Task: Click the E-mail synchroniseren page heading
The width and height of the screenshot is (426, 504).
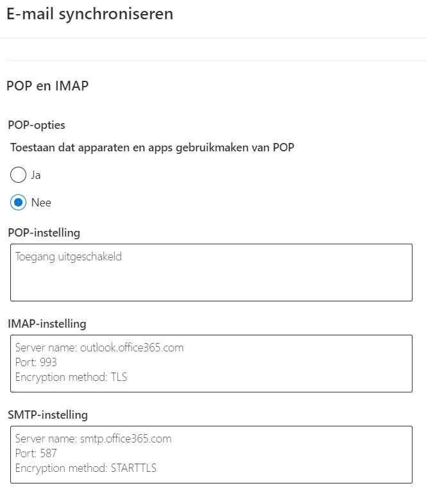Action: coord(90,13)
